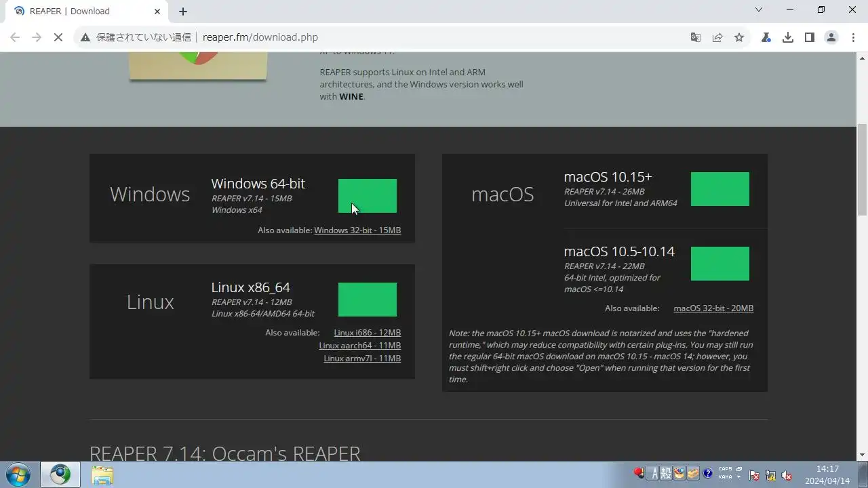Click the IME conversion mode 般 icon
Screen dimensions: 868x488
tap(667, 474)
